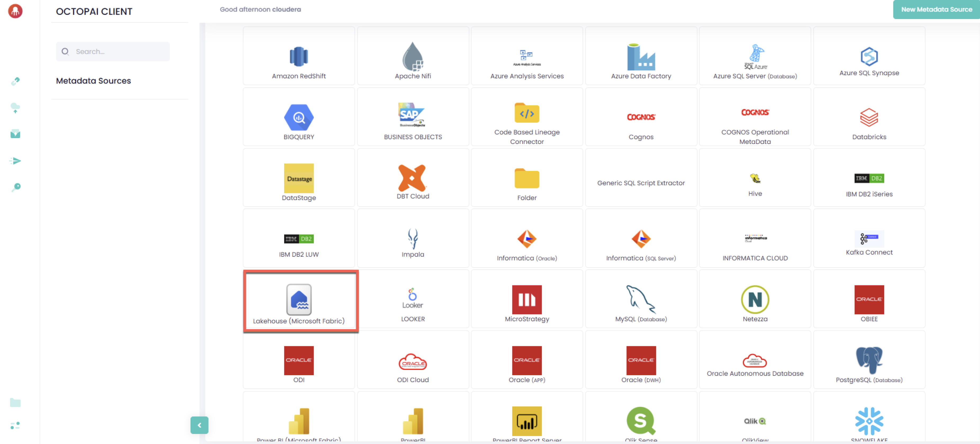The width and height of the screenshot is (980, 444).
Task: Click the New Metadata Source button
Action: click(936, 10)
